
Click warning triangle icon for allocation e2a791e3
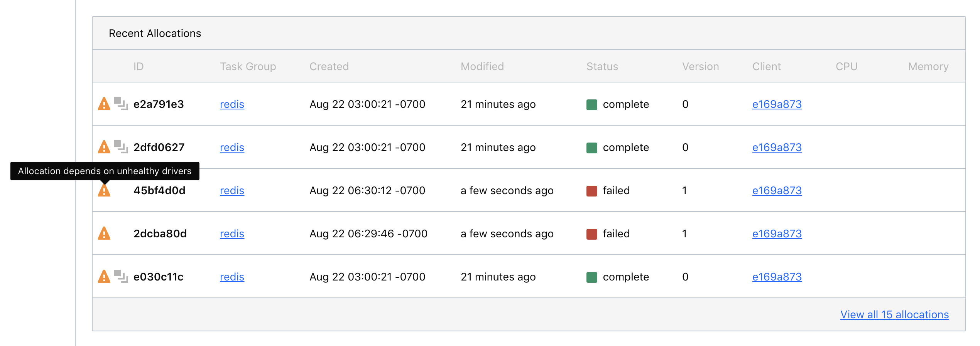[104, 104]
